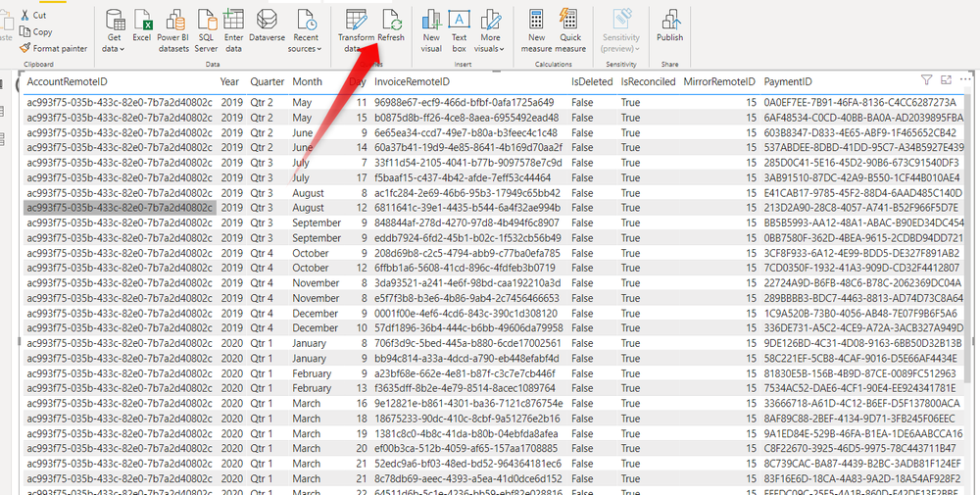Open the Get data source menu
This screenshot has height=495, width=980.
114,29
